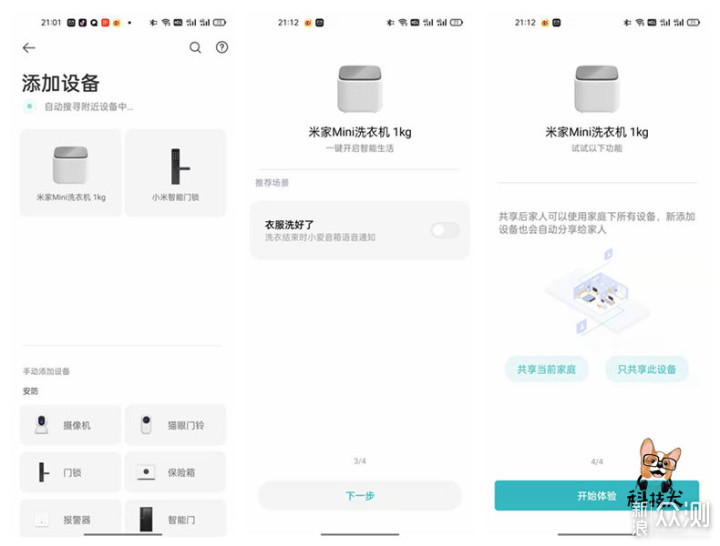720x546 pixels.
Task: Click washer image on step 4/4 screen
Action: (596, 89)
